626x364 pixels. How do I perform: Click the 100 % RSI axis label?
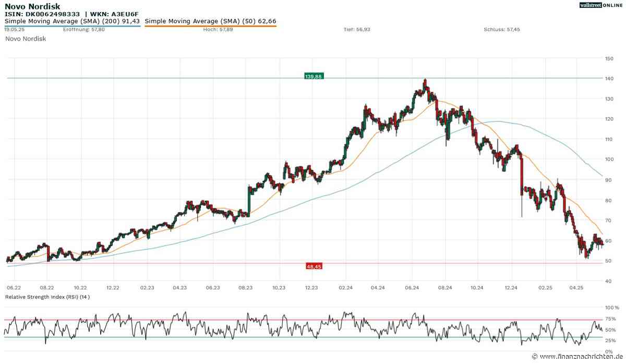tap(611, 308)
